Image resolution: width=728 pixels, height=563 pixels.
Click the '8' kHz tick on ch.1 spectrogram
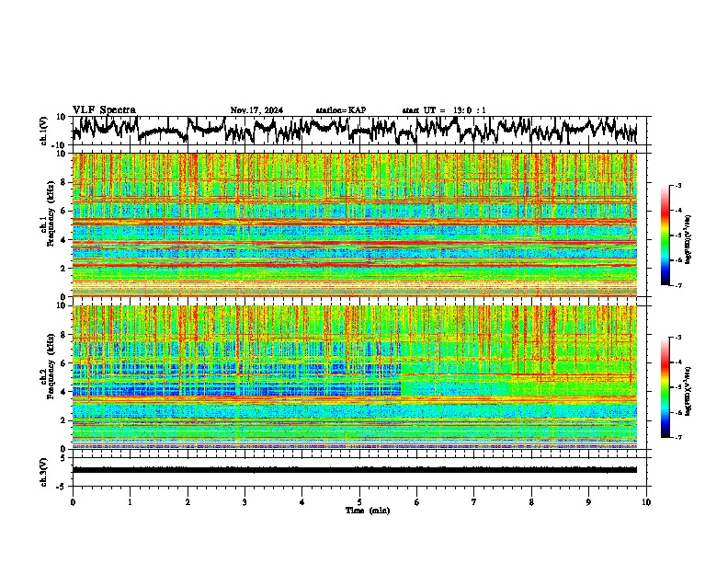63,182
